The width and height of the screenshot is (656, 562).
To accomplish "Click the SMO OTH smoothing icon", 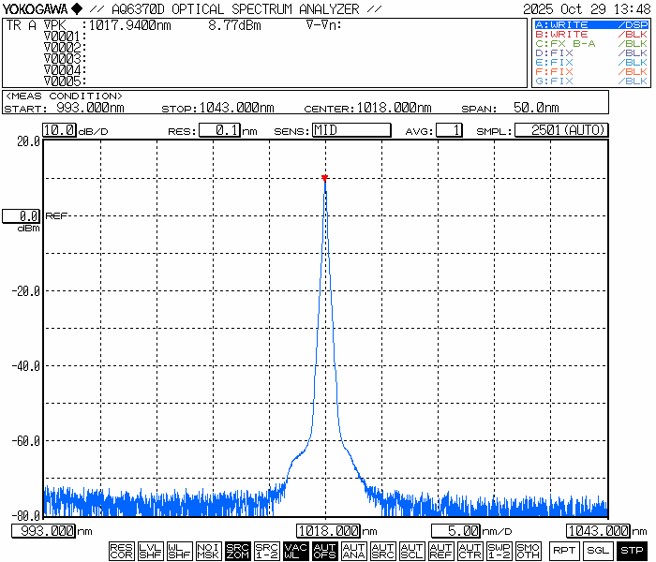I will pyautogui.click(x=528, y=550).
